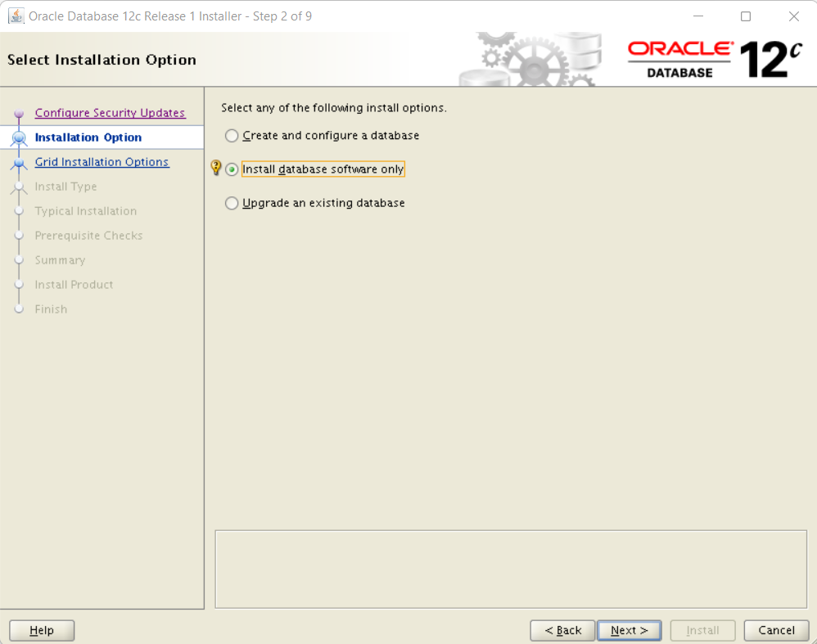Proceed with the Next button
The image size is (817, 644).
pos(630,630)
